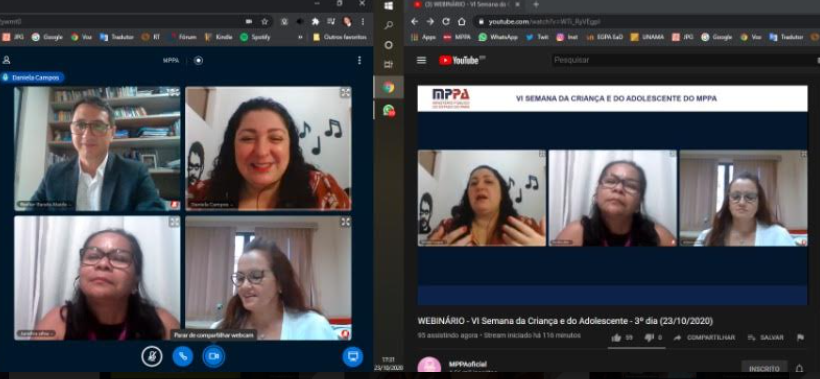The image size is (820, 379).
Task: Fullscreen the man in suit's webcam
Action: point(174,93)
